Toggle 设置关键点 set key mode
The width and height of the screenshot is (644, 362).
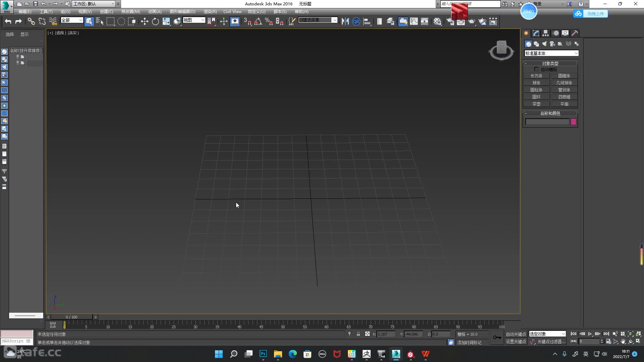516,342
